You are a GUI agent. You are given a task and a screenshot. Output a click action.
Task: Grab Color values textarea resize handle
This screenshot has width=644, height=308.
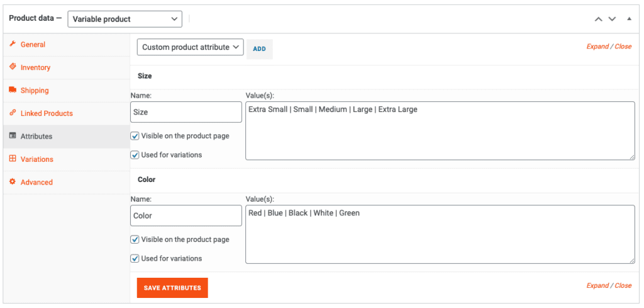click(631, 260)
